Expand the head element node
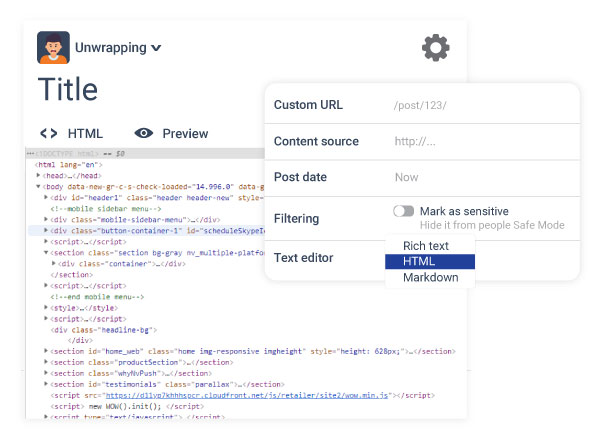 coord(39,175)
